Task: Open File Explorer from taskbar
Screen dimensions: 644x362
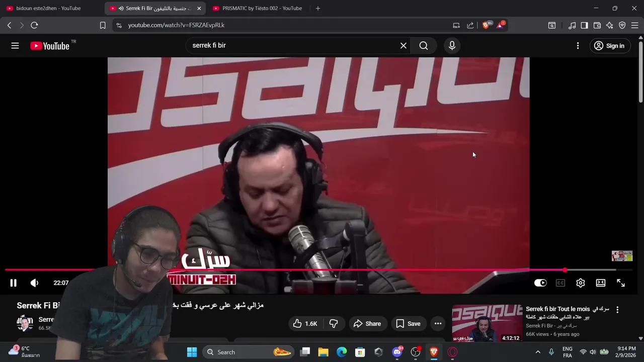Action: pyautogui.click(x=323, y=352)
